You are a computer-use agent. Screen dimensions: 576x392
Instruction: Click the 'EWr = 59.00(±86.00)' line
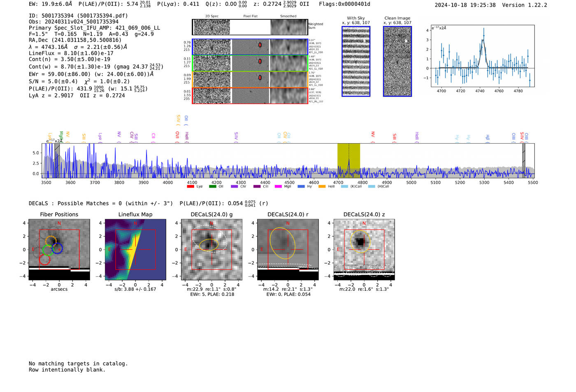[91, 74]
